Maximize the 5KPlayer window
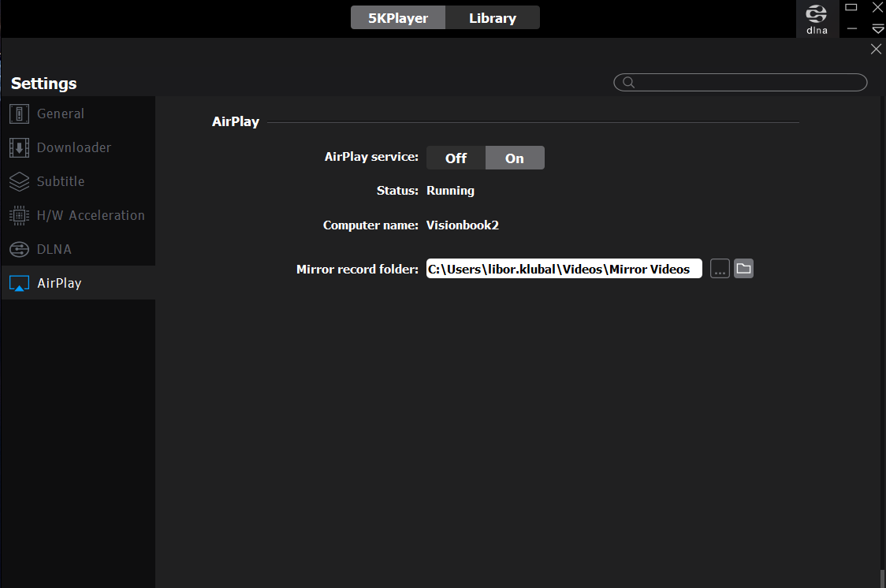Viewport: 886px width, 588px height. (851, 7)
